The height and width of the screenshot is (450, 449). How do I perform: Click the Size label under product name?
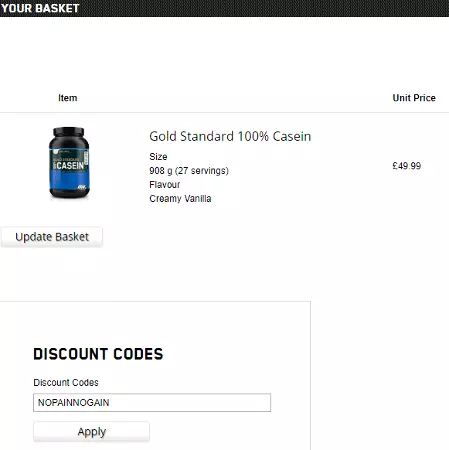pyautogui.click(x=158, y=157)
